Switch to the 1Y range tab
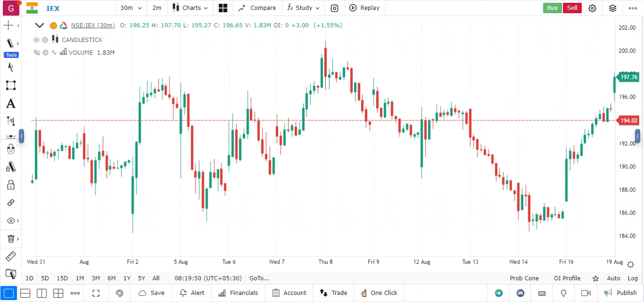 coord(127,278)
